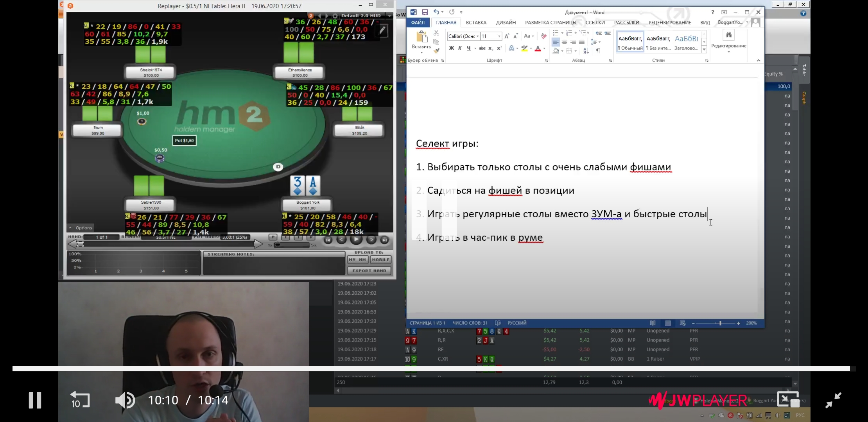Click the binoculars Редактирование icon

pos(729,35)
